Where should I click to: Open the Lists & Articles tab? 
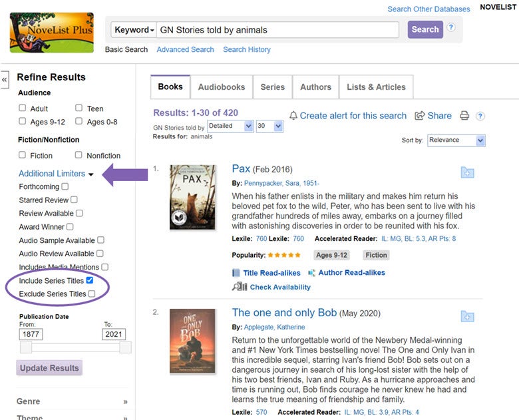point(376,87)
